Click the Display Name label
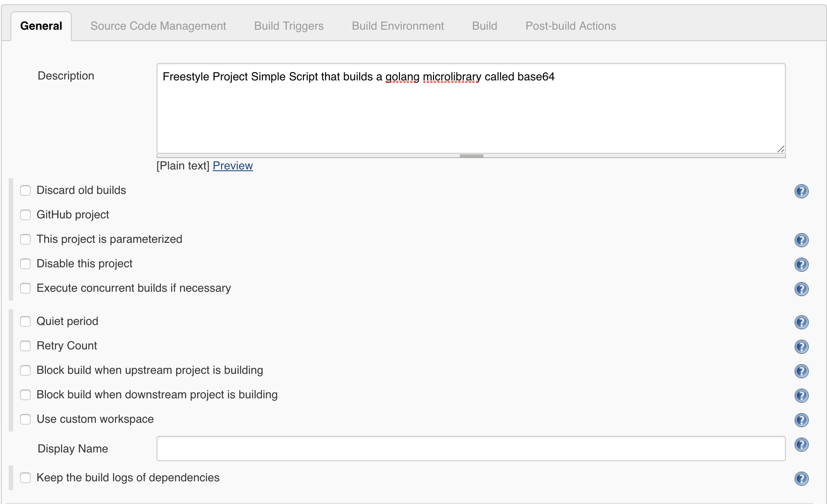This screenshot has width=827, height=504. [x=73, y=449]
